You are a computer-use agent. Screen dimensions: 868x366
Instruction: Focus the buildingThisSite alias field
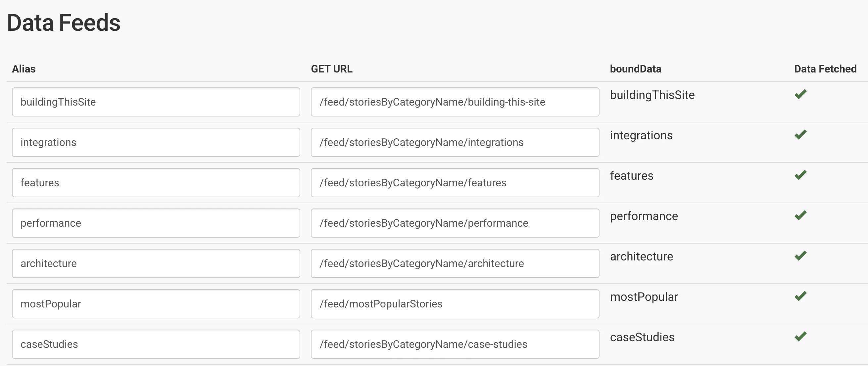[x=156, y=102]
